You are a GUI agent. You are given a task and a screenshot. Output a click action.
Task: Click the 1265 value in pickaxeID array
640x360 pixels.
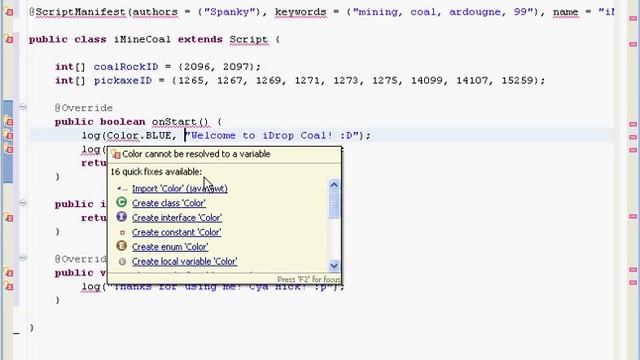[x=191, y=80]
